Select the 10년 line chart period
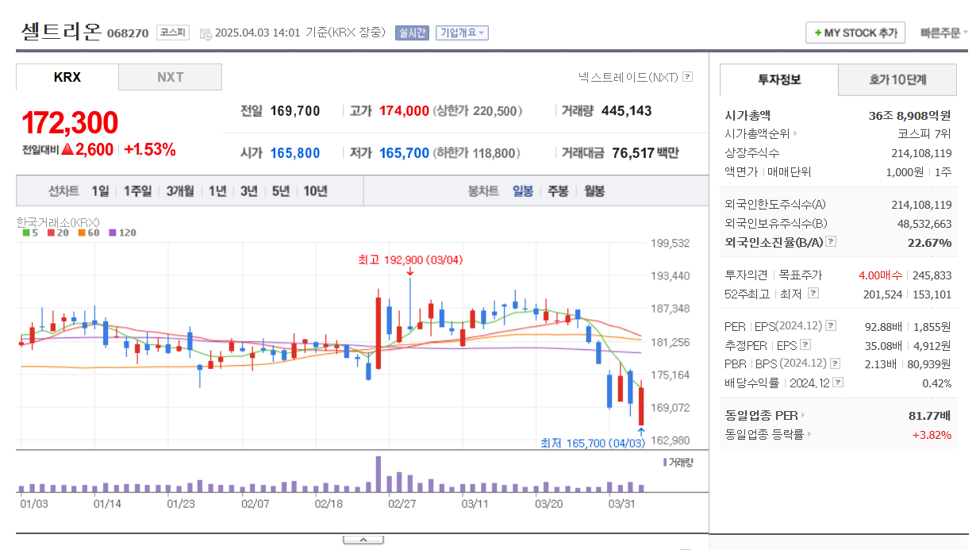980x550 pixels. [x=315, y=190]
